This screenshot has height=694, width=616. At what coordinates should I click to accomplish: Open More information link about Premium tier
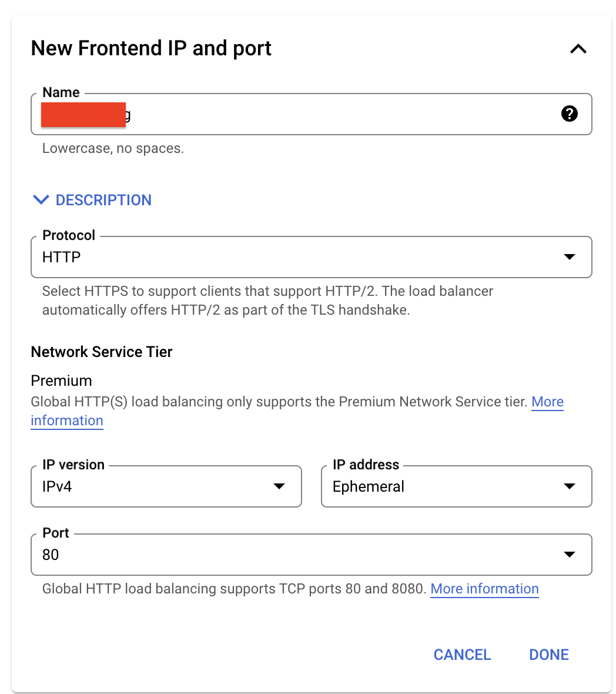(x=547, y=402)
